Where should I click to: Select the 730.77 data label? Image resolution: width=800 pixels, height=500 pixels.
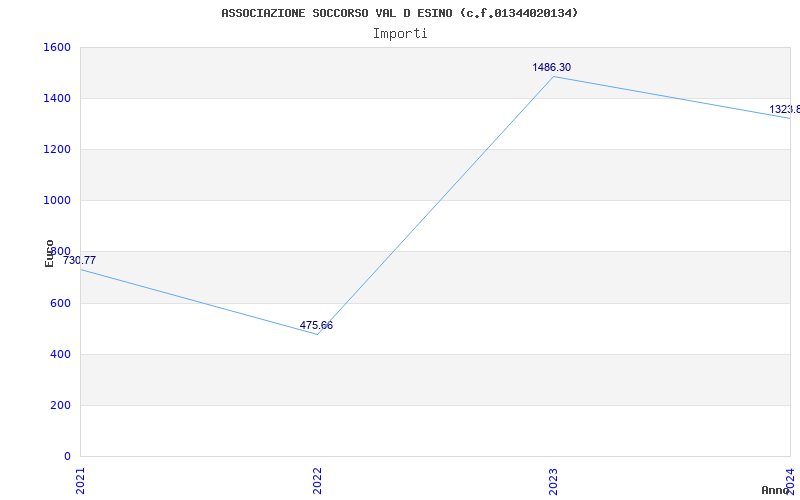(x=79, y=260)
